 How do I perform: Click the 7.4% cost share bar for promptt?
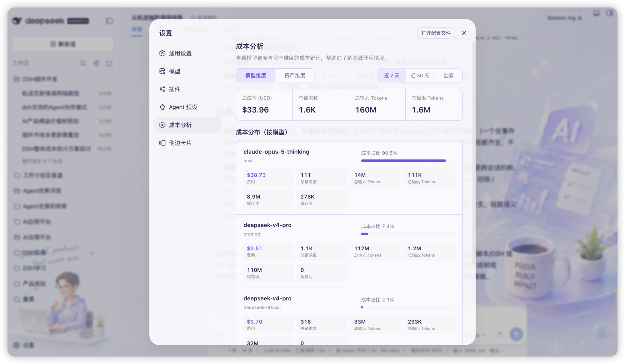pos(407,234)
